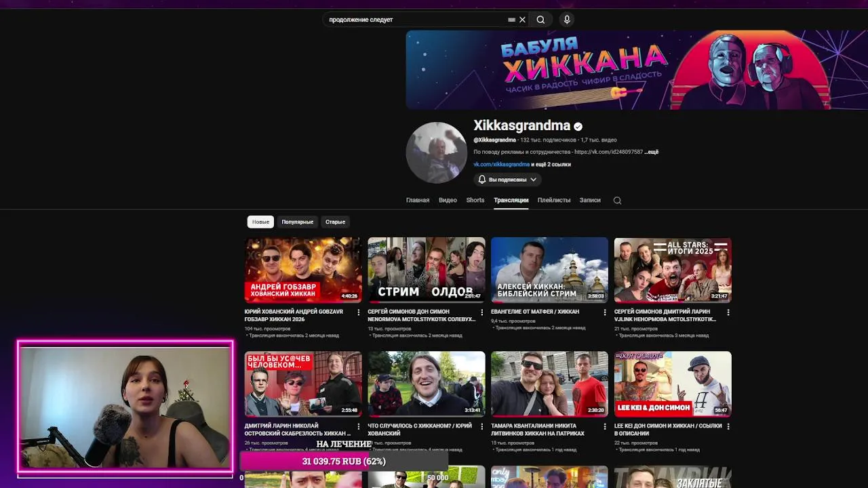The height and width of the screenshot is (488, 868).
Task: Open title 'Что случилось с Хикканом?'
Action: pyautogui.click(x=420, y=429)
